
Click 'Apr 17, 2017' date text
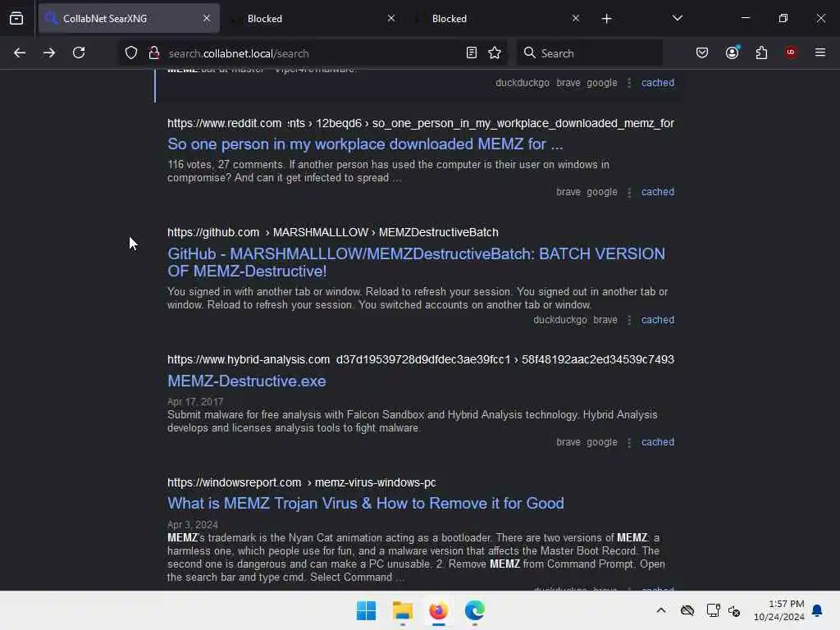195,402
